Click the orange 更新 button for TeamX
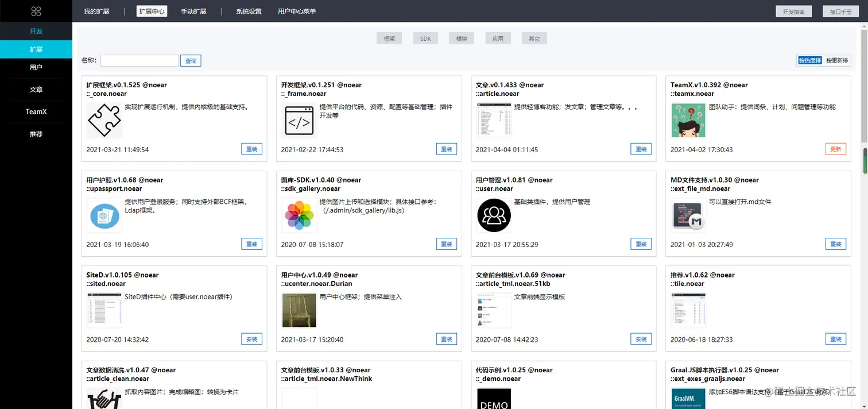868x409 pixels. coord(836,149)
